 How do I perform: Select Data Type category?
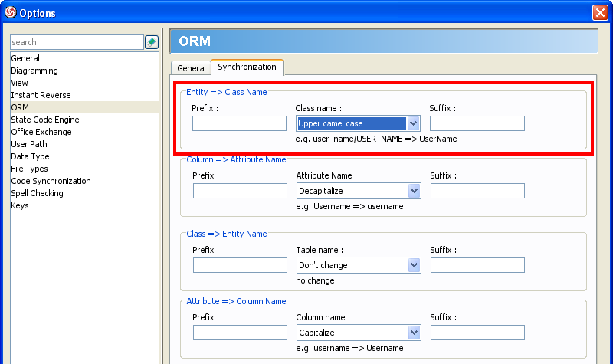coord(84,156)
